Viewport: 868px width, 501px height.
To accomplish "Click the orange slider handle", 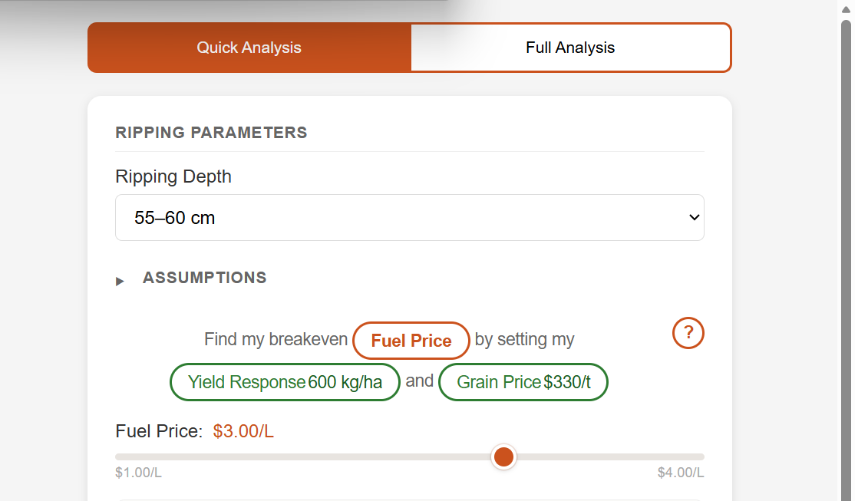I will (503, 457).
